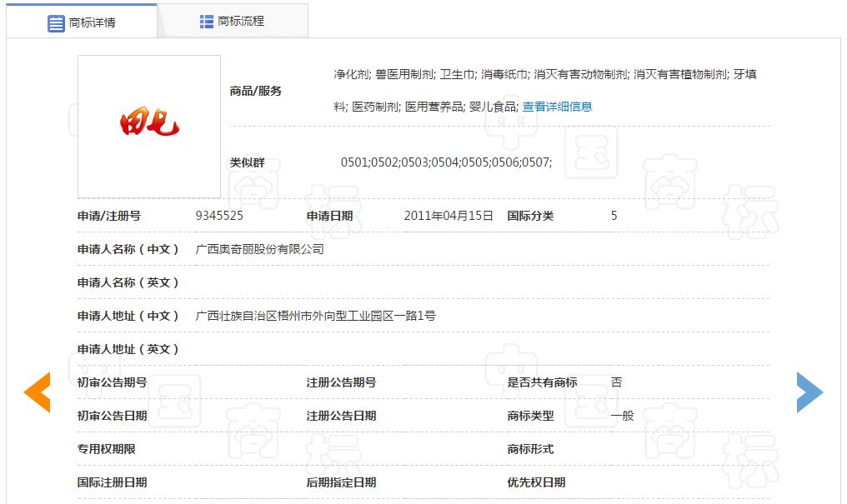Viewport: 847px width, 504px height.
Task: Click the blue next arrow
Action: (x=809, y=392)
